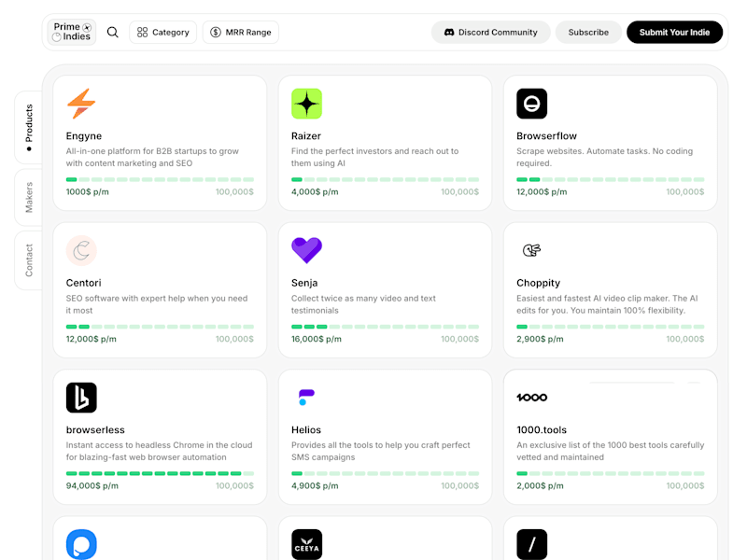
Task: Open the Category filter dropdown
Action: pyautogui.click(x=162, y=32)
